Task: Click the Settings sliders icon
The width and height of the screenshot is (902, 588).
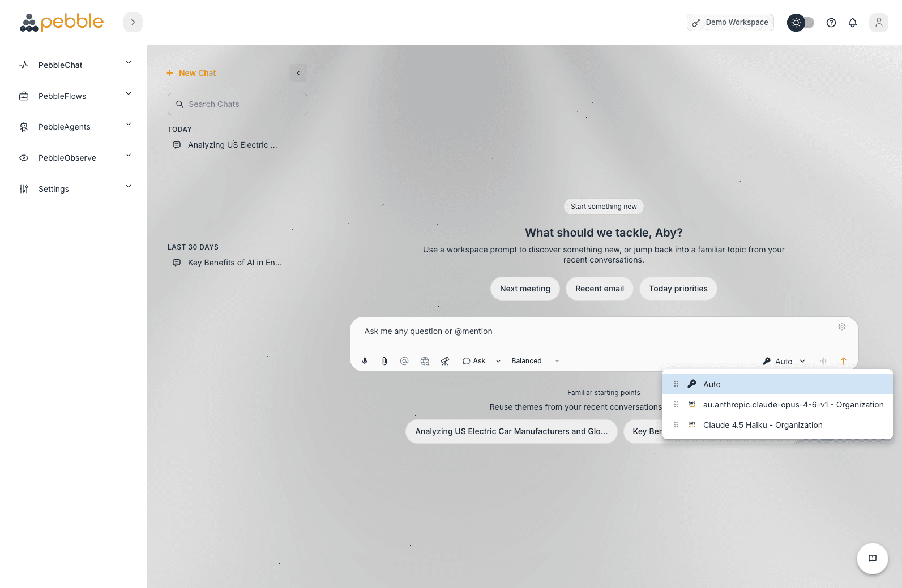Action: (24, 189)
